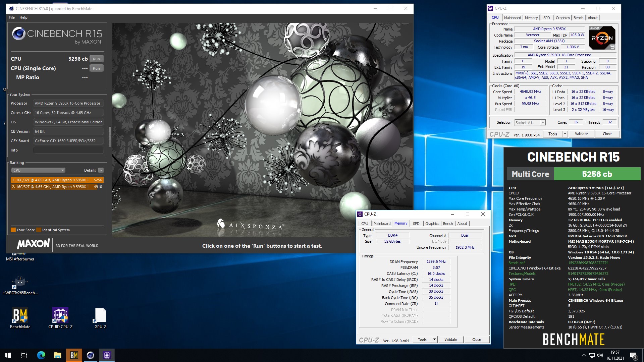The image size is (644, 362).
Task: Click the AMD Ryzen 9 logo in CPU-Z
Action: [x=602, y=38]
